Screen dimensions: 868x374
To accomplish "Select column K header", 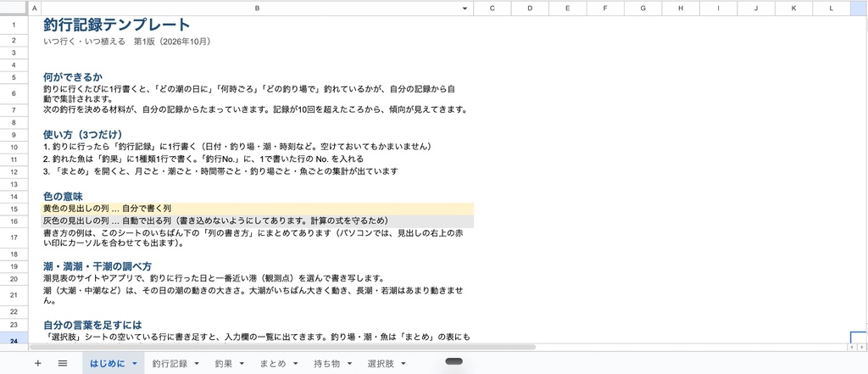I will point(793,8).
